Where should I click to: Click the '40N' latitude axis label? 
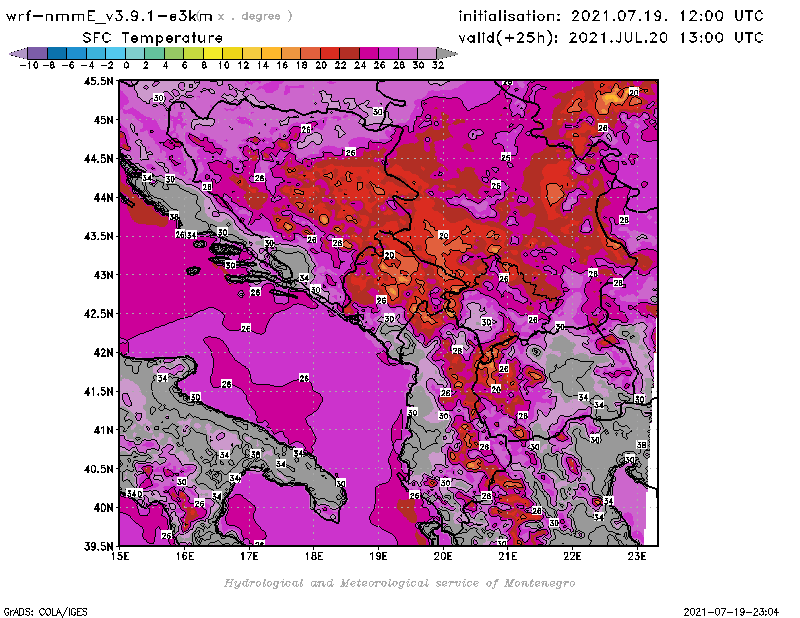point(103,508)
